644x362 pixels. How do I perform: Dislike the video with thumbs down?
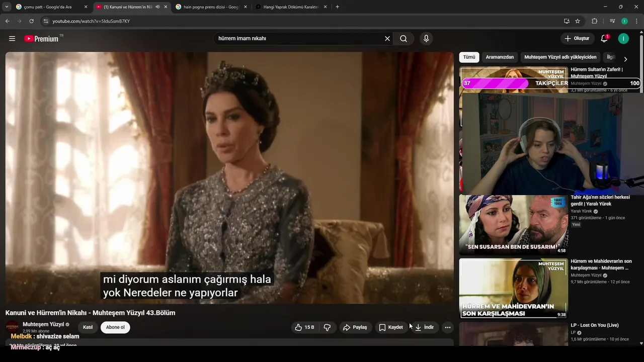click(x=327, y=327)
